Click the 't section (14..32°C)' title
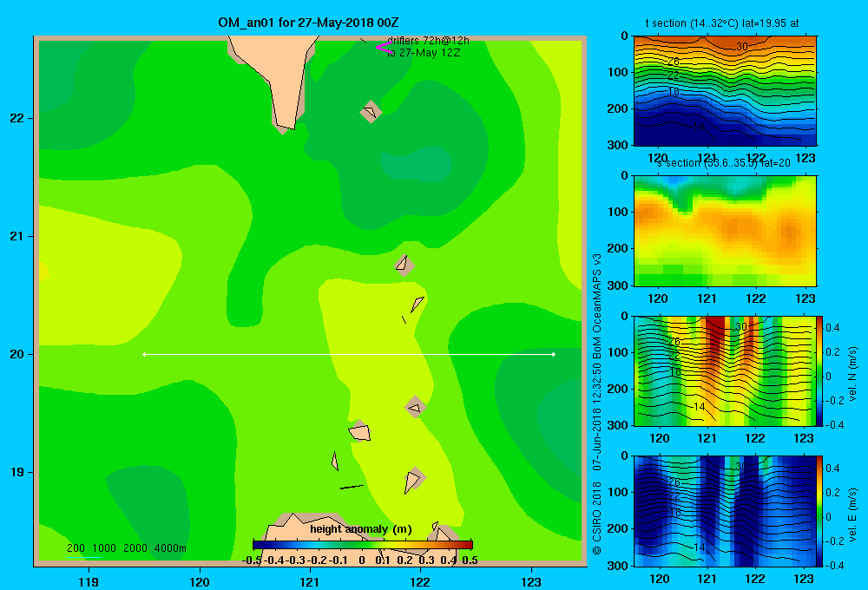 (722, 23)
